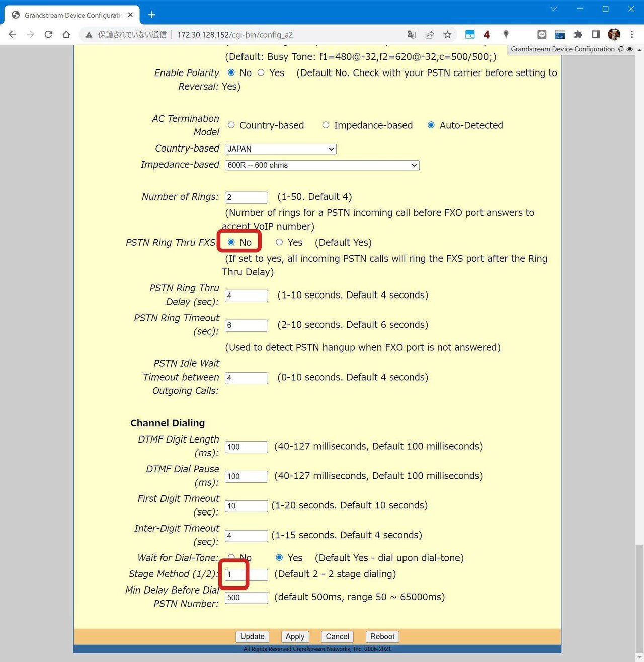Set Enable Polarity Reversal to Yes
This screenshot has width=644, height=662.
(261, 72)
